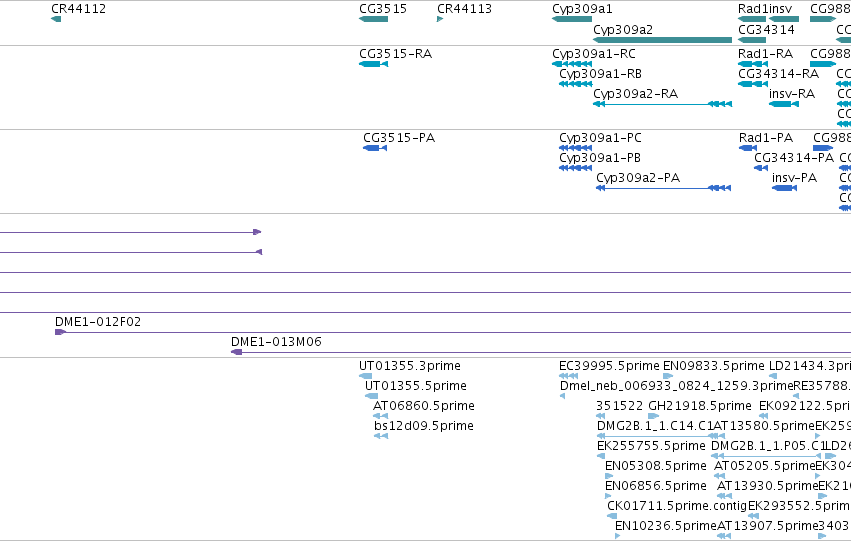Select the EN05308.5prime EST label
851x541 pixels.
pyautogui.click(x=656, y=466)
